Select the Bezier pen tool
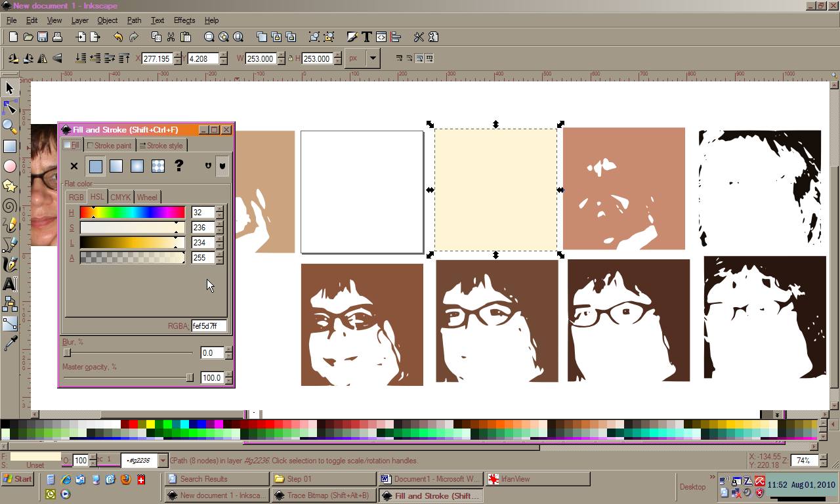 point(9,245)
